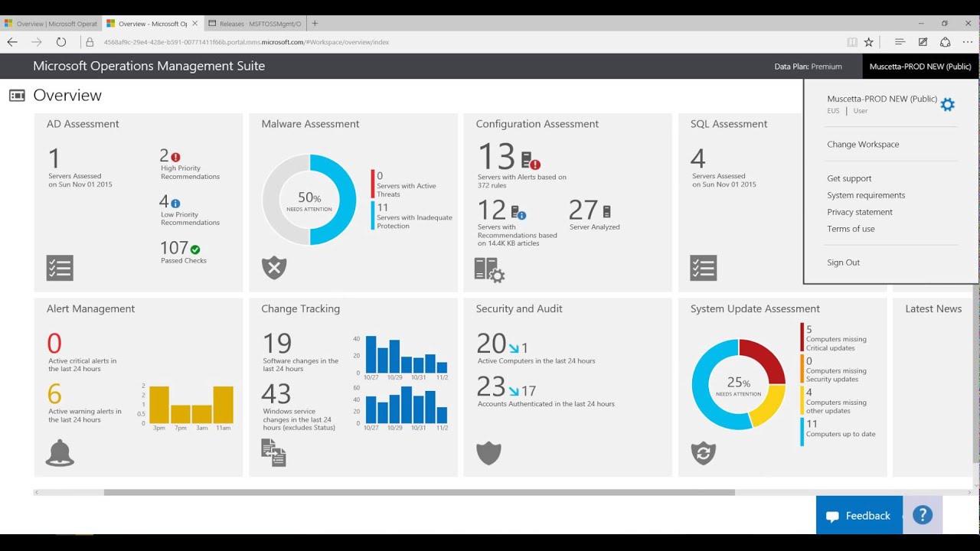
Task: Click the Security and Audit shield icon
Action: (x=488, y=453)
